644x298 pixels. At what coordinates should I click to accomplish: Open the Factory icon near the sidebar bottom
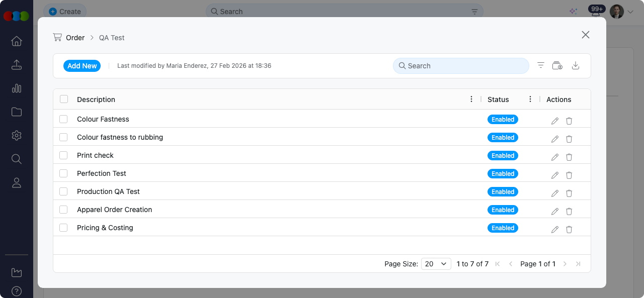[16, 272]
